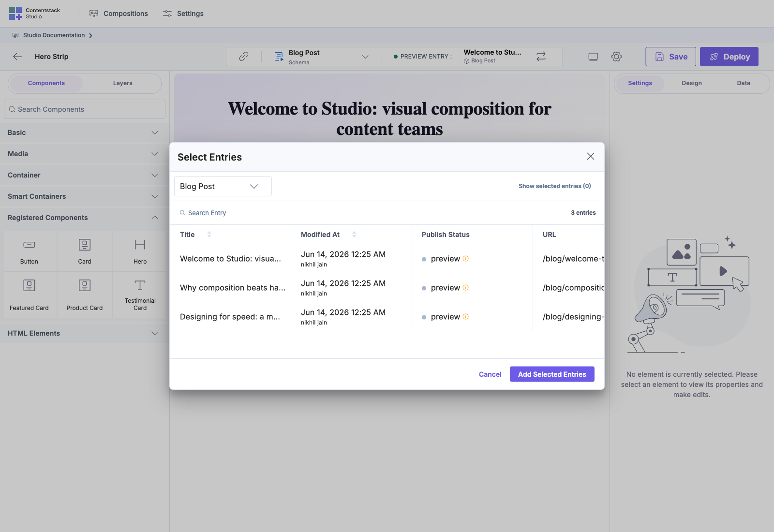Select entry 'Welcome to Studio: visua...'
The image size is (774, 532).
click(x=230, y=259)
